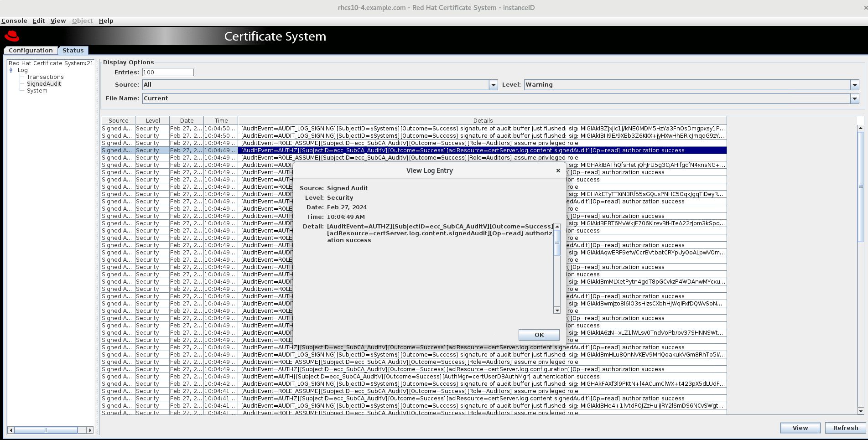Open the Level dropdown arrow

pos(855,85)
